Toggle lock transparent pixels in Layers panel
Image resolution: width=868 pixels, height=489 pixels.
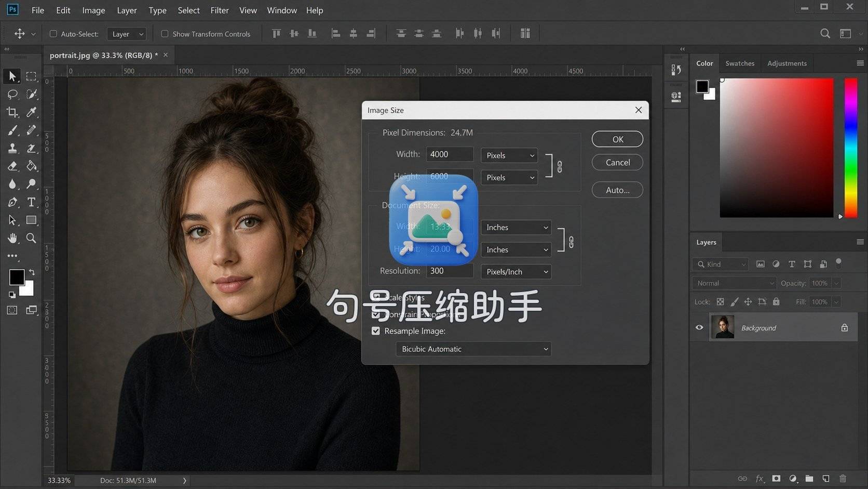point(720,302)
